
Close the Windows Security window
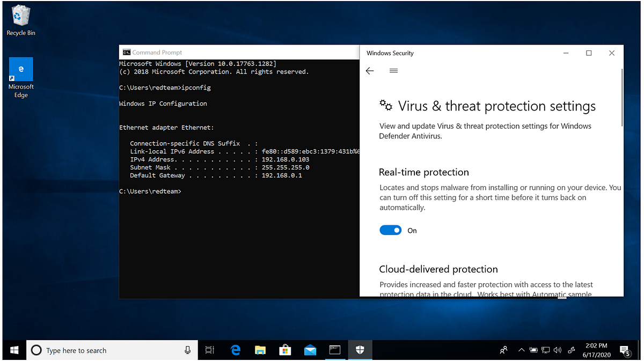point(612,53)
